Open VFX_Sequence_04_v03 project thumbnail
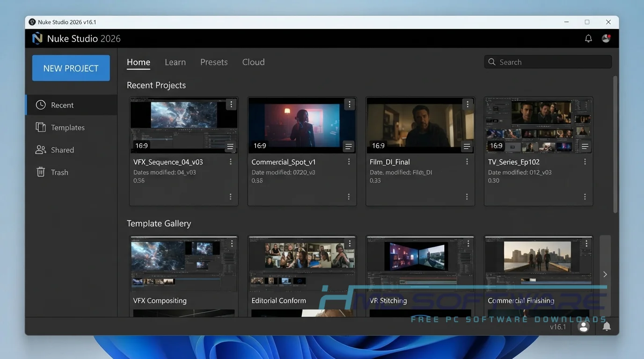 tap(183, 125)
